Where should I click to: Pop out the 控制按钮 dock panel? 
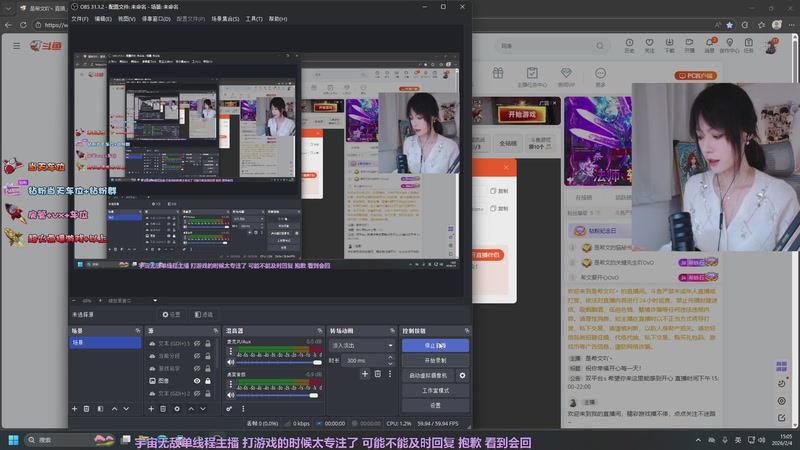tap(467, 331)
